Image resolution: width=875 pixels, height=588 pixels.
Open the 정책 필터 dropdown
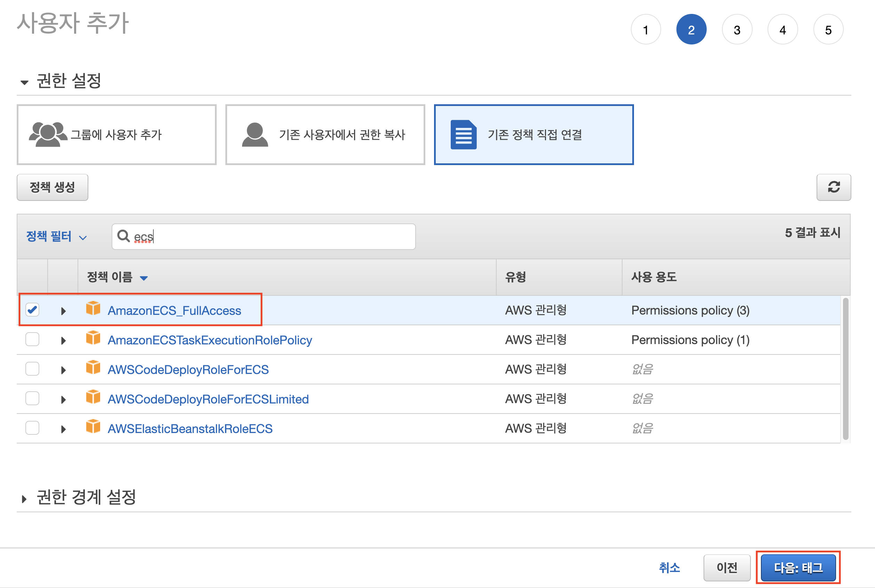56,237
